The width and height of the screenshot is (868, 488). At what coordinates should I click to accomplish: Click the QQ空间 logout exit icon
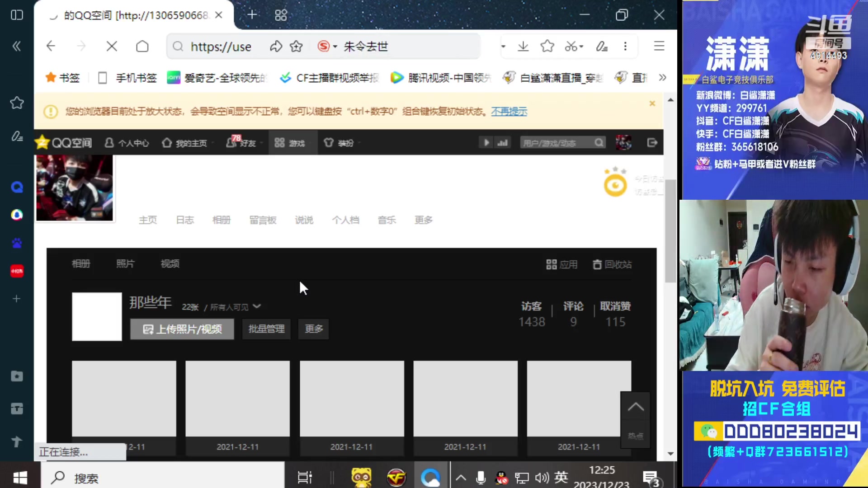pyautogui.click(x=652, y=143)
